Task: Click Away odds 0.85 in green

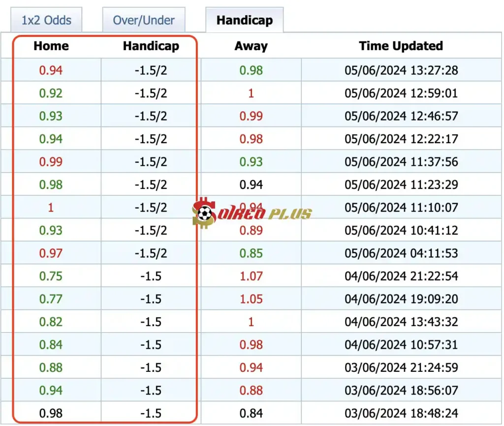Action: click(x=251, y=253)
